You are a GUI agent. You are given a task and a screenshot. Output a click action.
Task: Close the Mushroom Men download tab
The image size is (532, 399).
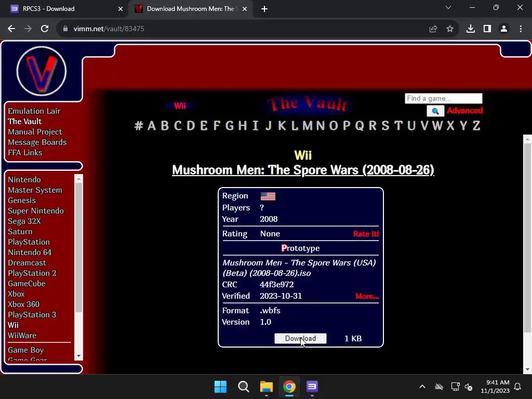pos(245,9)
